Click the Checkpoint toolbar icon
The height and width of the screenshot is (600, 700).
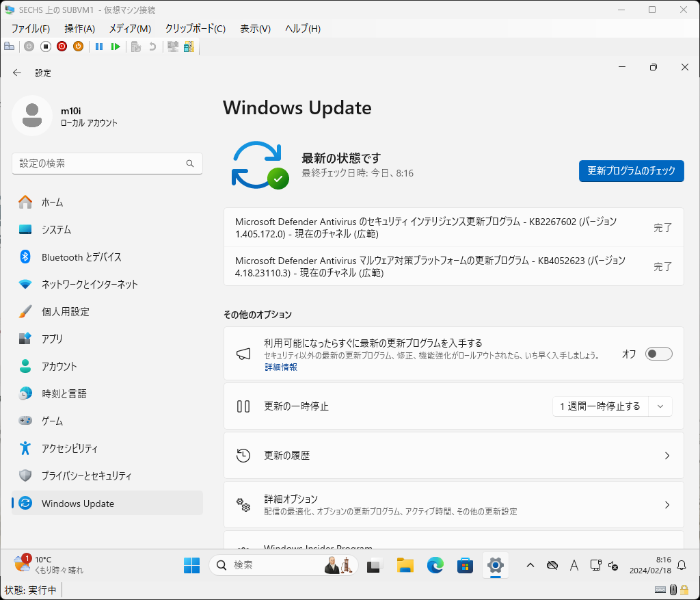pos(136,46)
